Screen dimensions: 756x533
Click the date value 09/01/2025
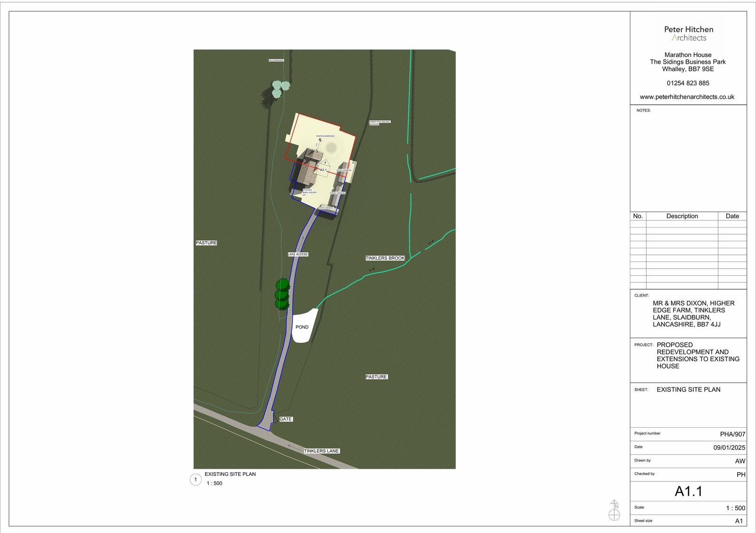pos(729,448)
